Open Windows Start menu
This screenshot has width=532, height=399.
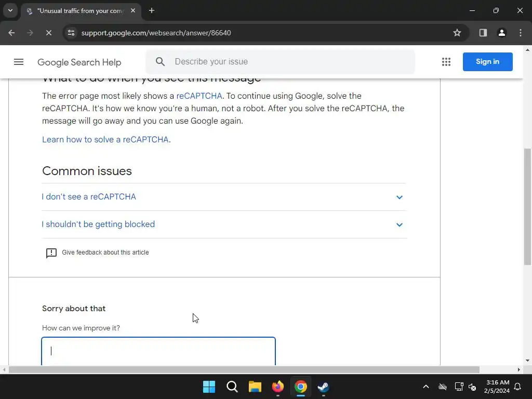point(209,387)
